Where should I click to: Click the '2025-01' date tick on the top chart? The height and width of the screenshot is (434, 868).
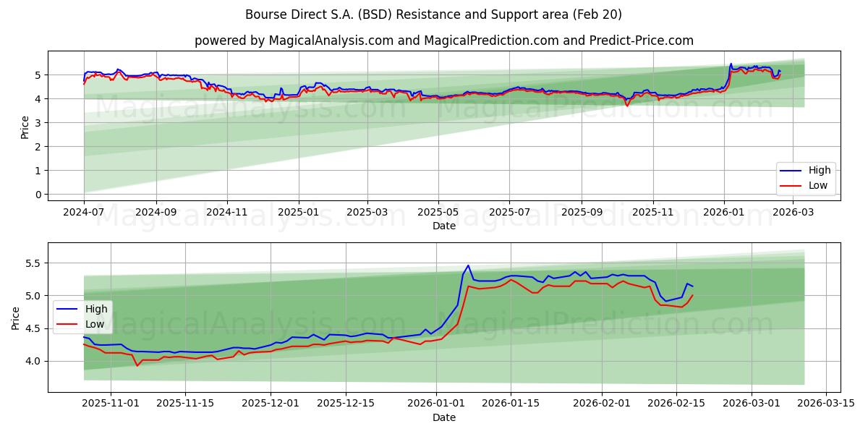[x=299, y=213]
